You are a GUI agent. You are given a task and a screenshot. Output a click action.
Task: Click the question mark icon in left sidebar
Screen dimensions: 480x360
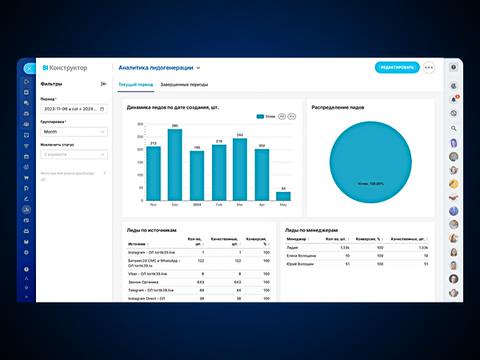tap(26, 269)
